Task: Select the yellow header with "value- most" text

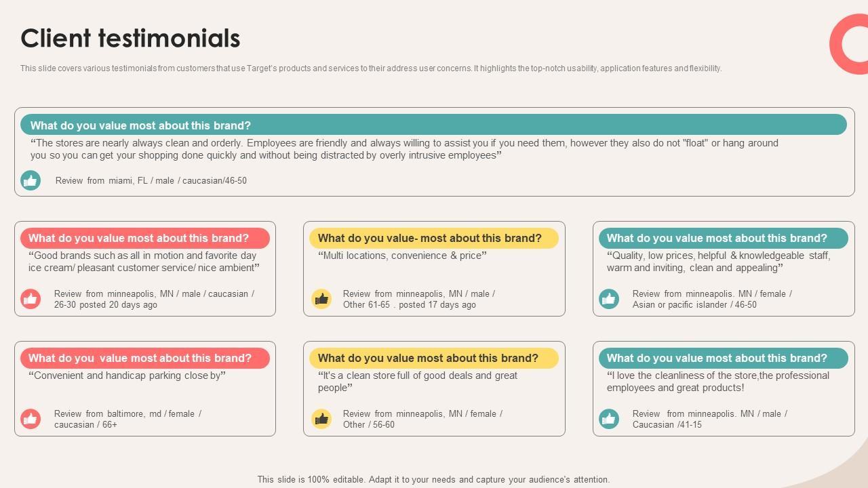Action: (x=433, y=238)
